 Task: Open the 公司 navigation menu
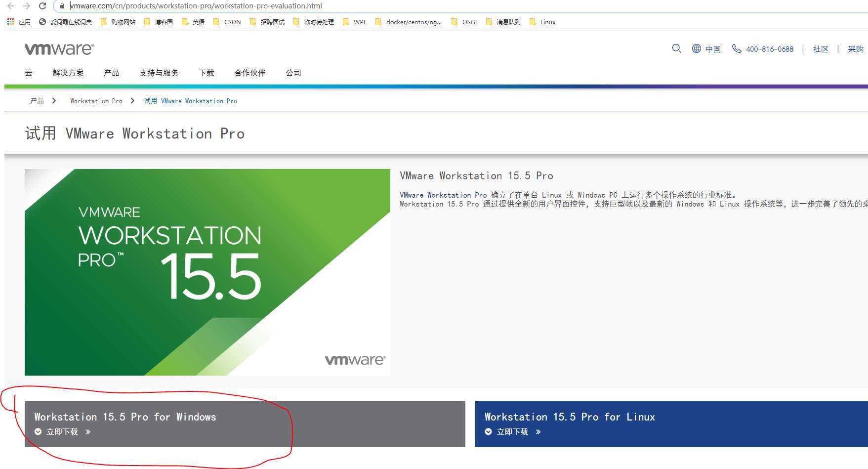pos(293,73)
